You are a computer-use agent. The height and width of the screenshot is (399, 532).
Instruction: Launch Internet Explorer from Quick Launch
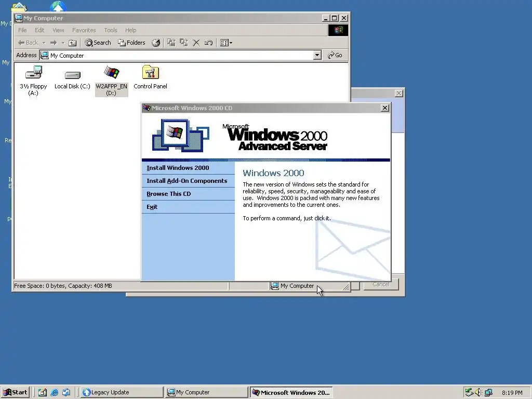coord(54,393)
